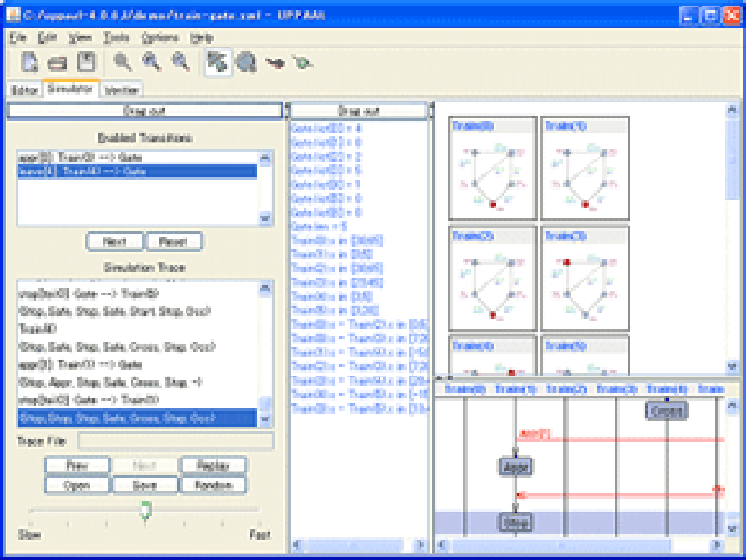Viewport: 746px width, 560px height.
Task: Click Drag out bar above Enabled Transitions
Action: (145, 111)
